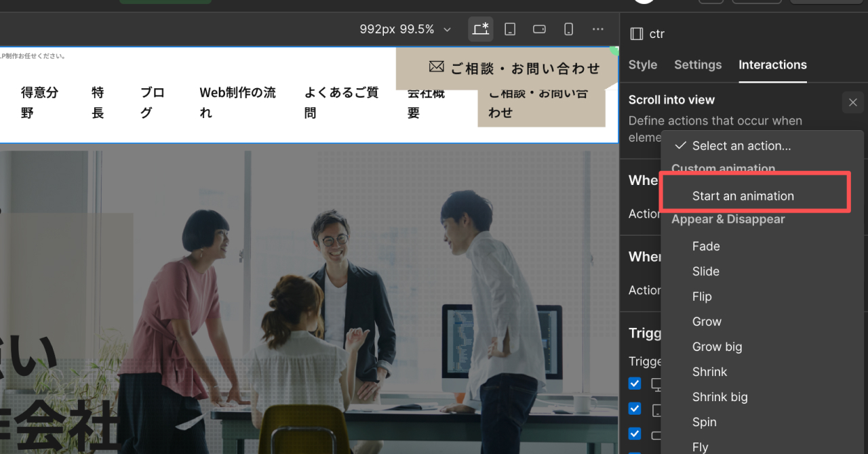Viewport: 868px width, 454px height.
Task: Click the envelope icon in contact banner
Action: pos(436,67)
